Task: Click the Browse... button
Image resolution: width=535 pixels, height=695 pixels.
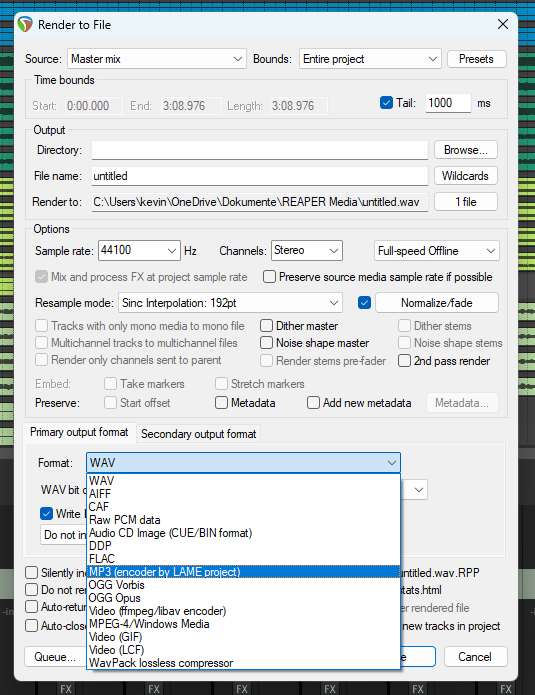Action: click(x=465, y=150)
